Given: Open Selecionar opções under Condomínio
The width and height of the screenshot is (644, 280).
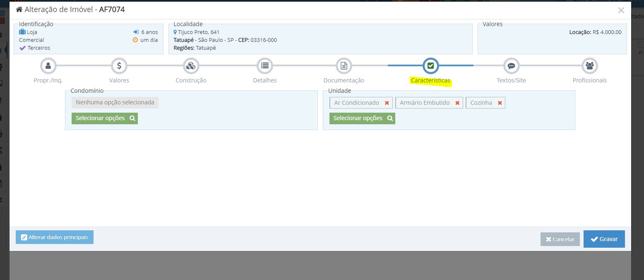Looking at the screenshot, I should tap(105, 118).
